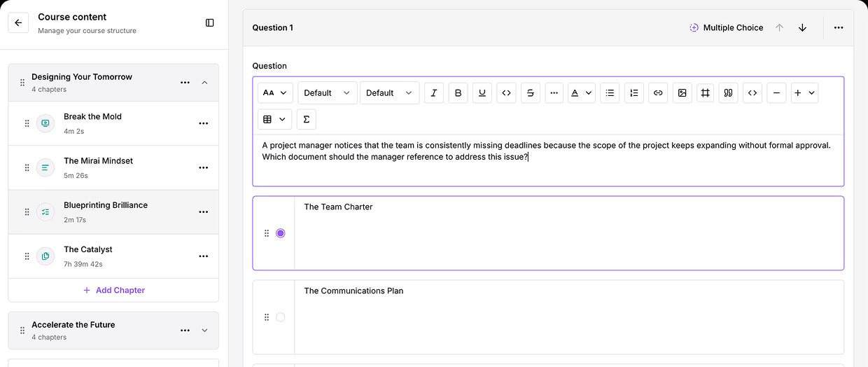Image resolution: width=868 pixels, height=367 pixels.
Task: Click into the question text editor
Action: point(548,160)
